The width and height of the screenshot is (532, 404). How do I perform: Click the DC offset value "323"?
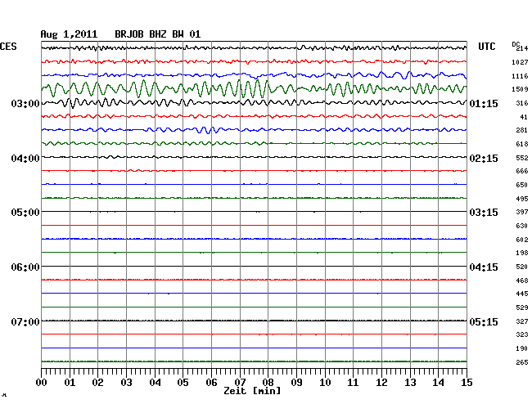[x=522, y=334]
